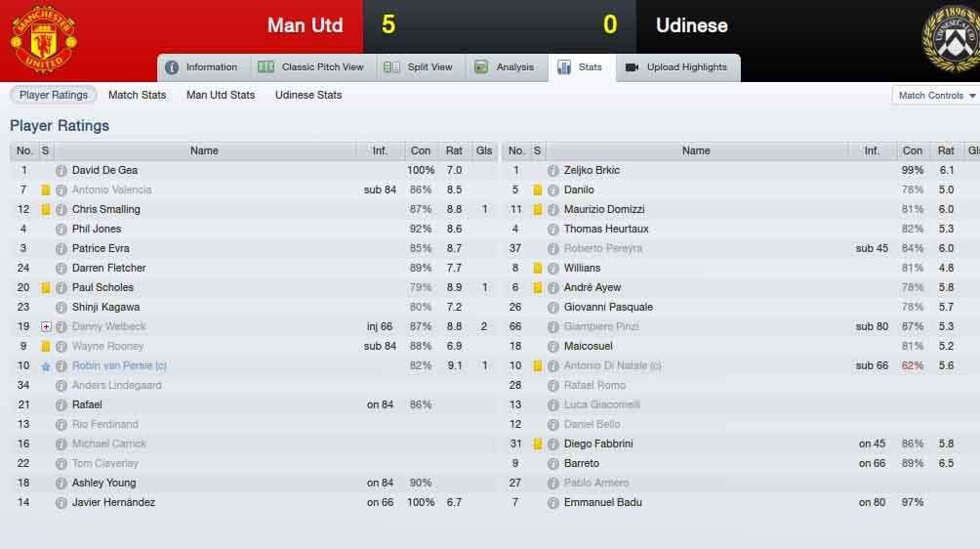The image size is (980, 549).
Task: Open the Man Utd Stats view
Action: point(221,95)
